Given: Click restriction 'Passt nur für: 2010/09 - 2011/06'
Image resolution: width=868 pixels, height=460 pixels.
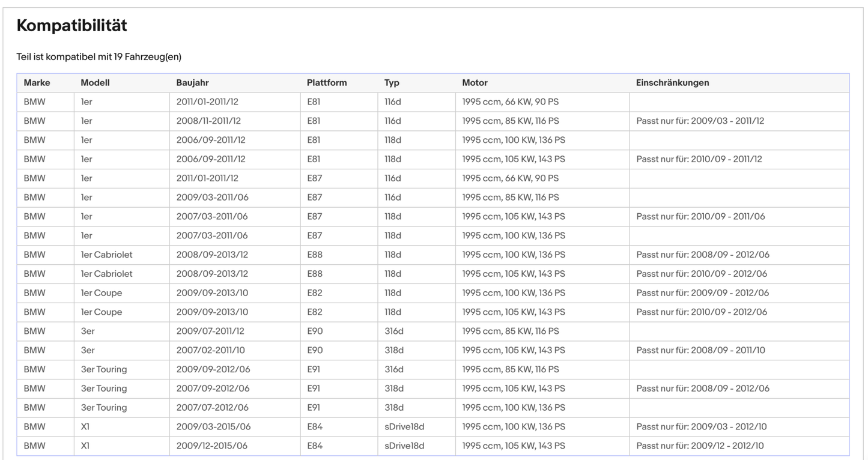Looking at the screenshot, I should point(700,216).
